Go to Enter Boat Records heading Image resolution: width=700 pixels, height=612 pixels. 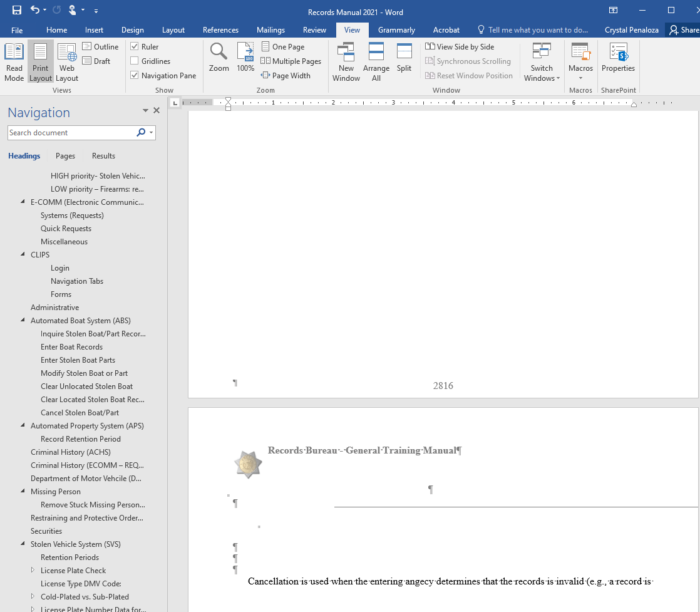pos(71,347)
